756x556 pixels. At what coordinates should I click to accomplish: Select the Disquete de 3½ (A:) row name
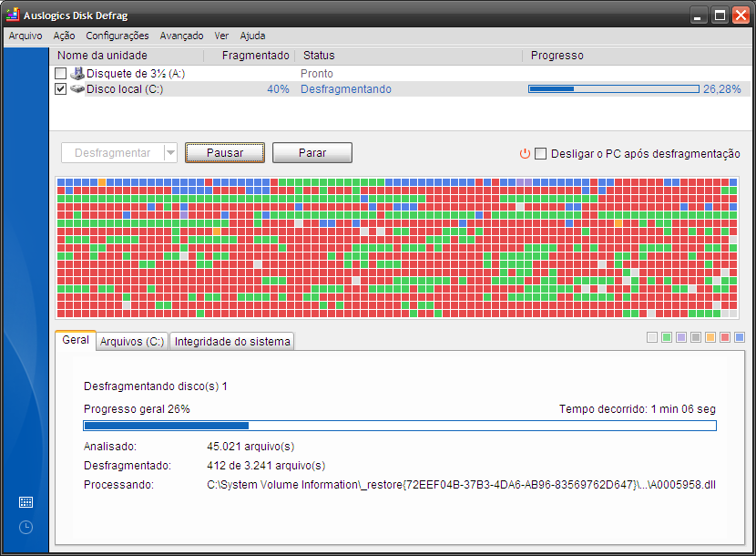point(136,73)
